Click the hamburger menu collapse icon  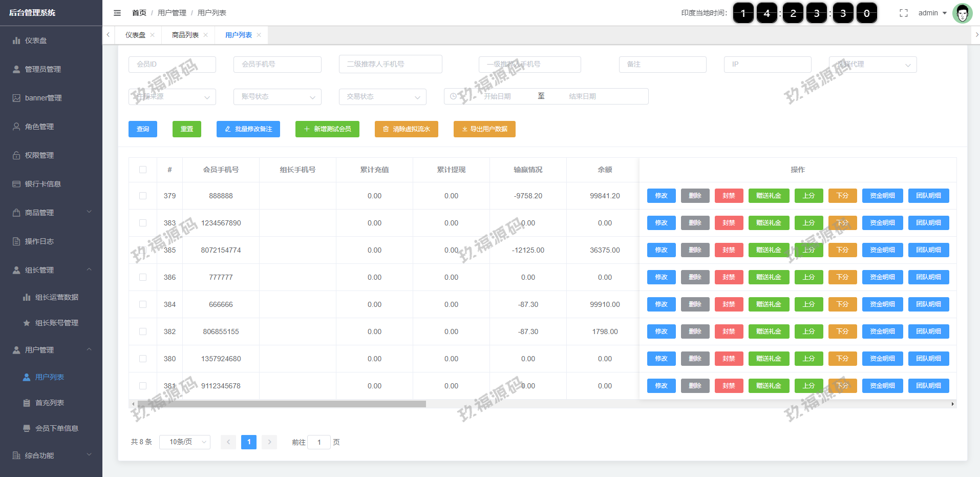point(117,13)
